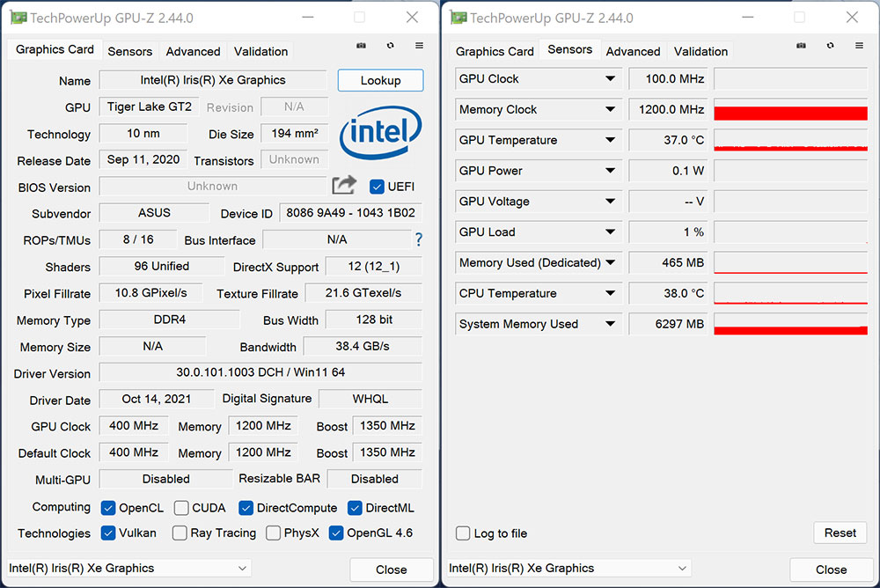880x588 pixels.
Task: Click the screenshot camera icon in Sensors window
Action: (x=801, y=46)
